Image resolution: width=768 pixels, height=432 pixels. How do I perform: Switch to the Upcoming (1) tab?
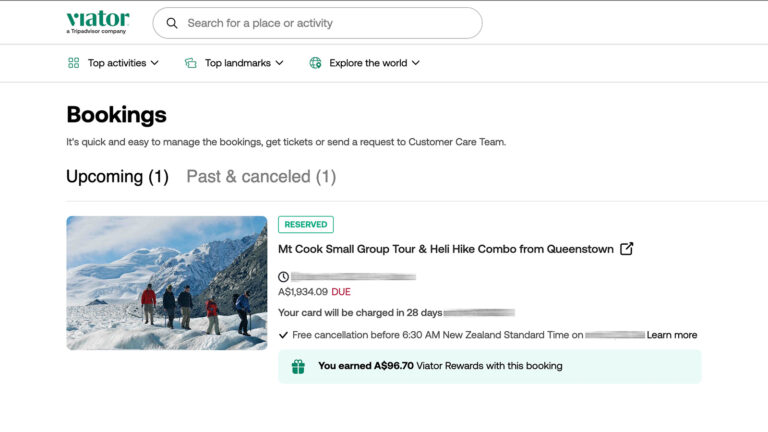(118, 177)
